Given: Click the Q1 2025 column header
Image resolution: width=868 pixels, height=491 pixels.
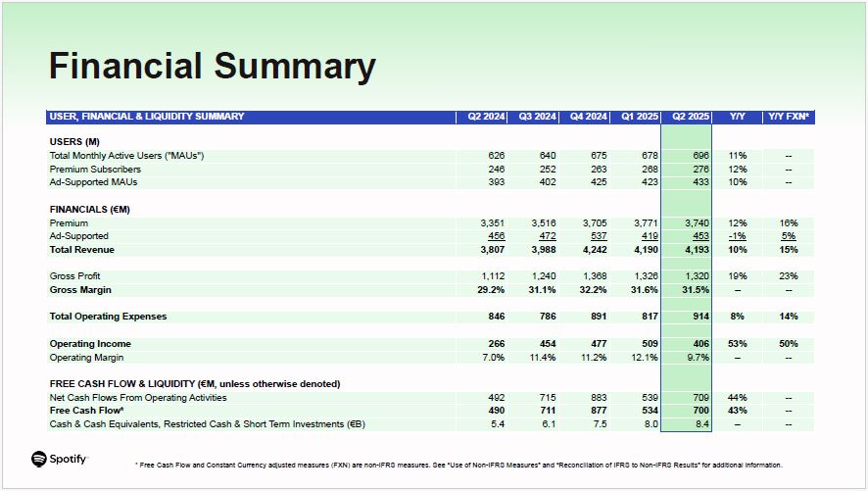Looking at the screenshot, I should click(x=640, y=117).
